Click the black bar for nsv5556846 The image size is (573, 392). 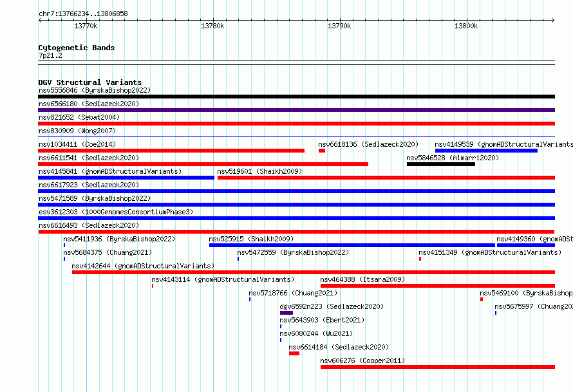point(296,97)
